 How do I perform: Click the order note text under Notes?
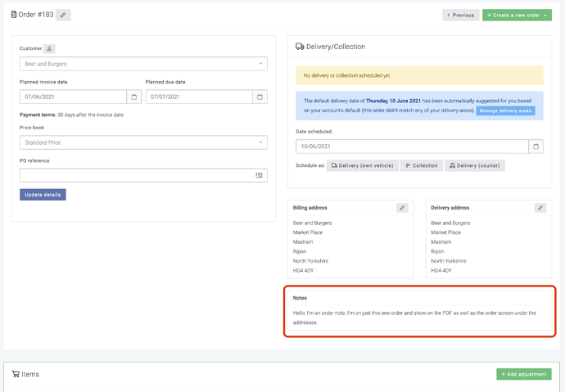(x=414, y=318)
